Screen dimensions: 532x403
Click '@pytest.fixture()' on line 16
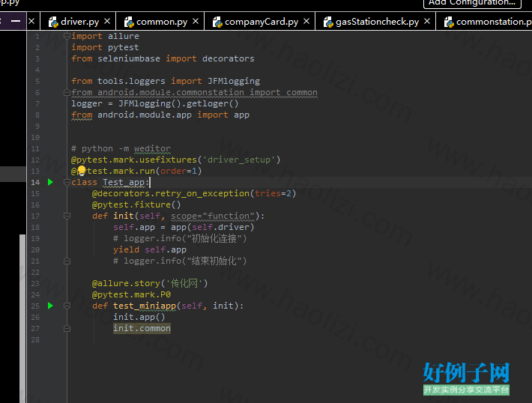(x=136, y=204)
